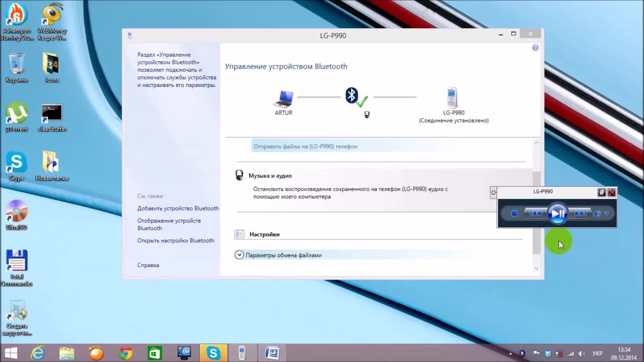The image size is (644, 362).
Task: Stop playback in the LG-P990 player
Action: (514, 214)
